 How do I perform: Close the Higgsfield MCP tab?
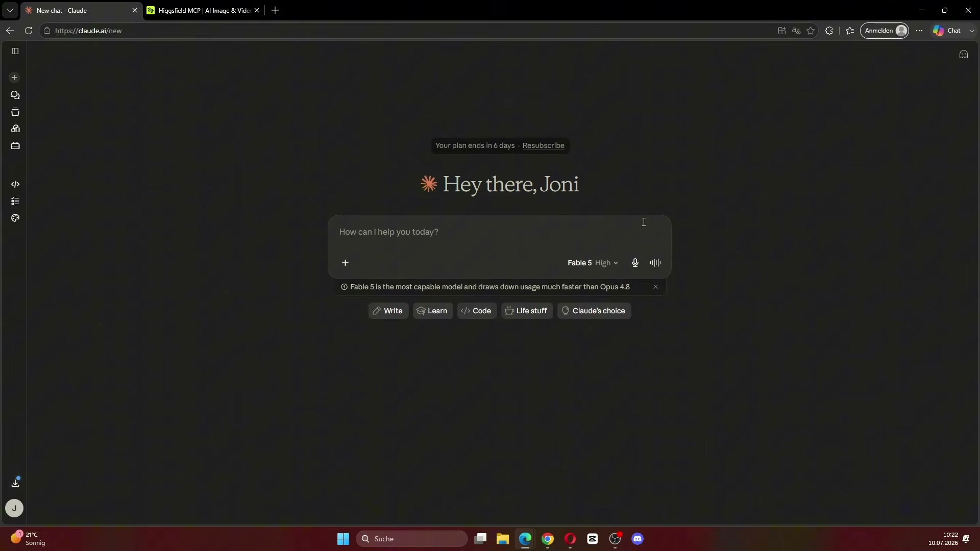[257, 10]
